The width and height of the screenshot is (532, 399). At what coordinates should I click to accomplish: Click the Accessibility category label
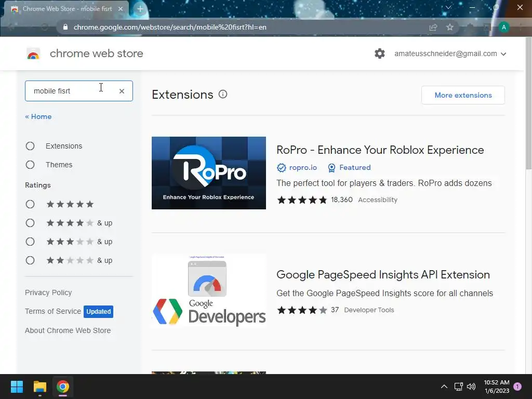point(378,200)
